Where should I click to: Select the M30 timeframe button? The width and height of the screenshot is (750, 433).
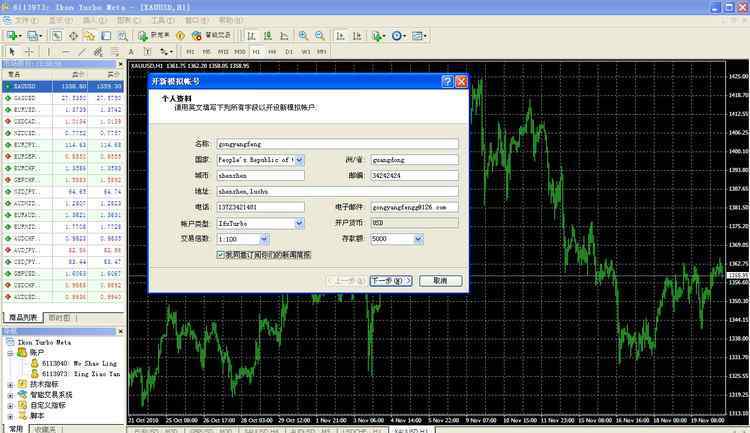(x=240, y=52)
